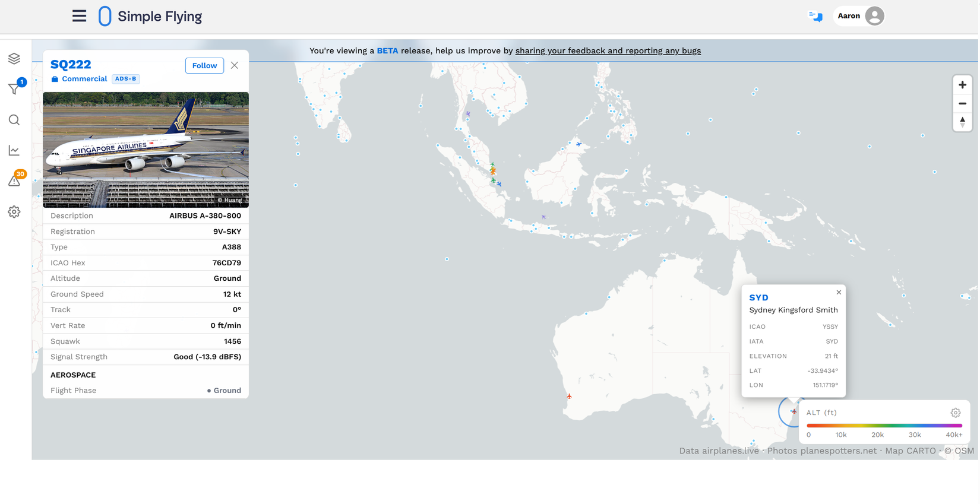Select aircraft type value A388
This screenshot has height=504, width=980.
click(x=231, y=247)
